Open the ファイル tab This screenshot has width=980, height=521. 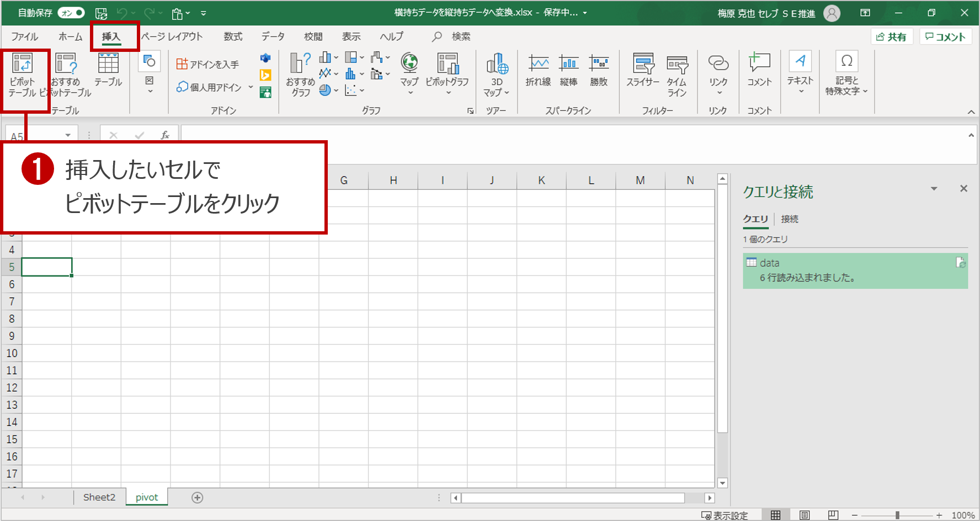click(x=25, y=36)
